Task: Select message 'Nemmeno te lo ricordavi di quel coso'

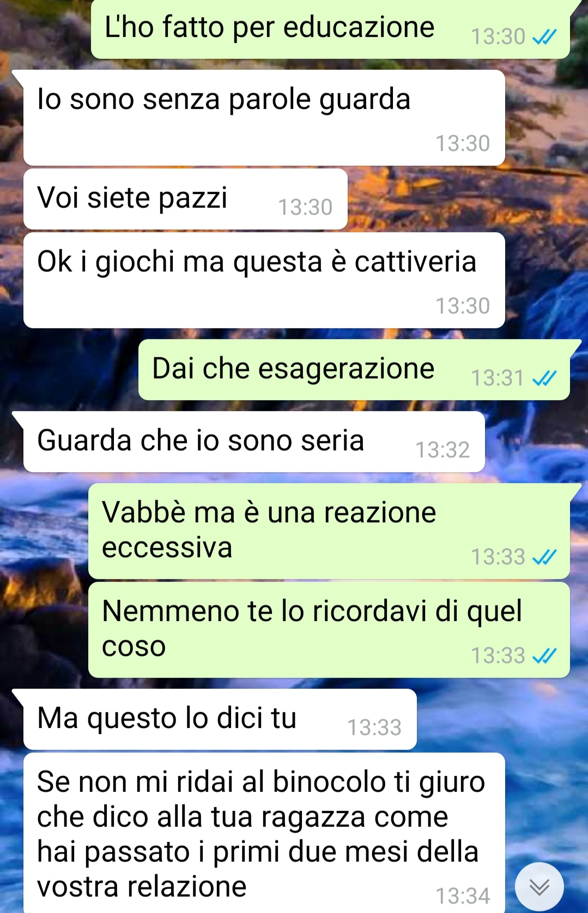Action: point(329,630)
